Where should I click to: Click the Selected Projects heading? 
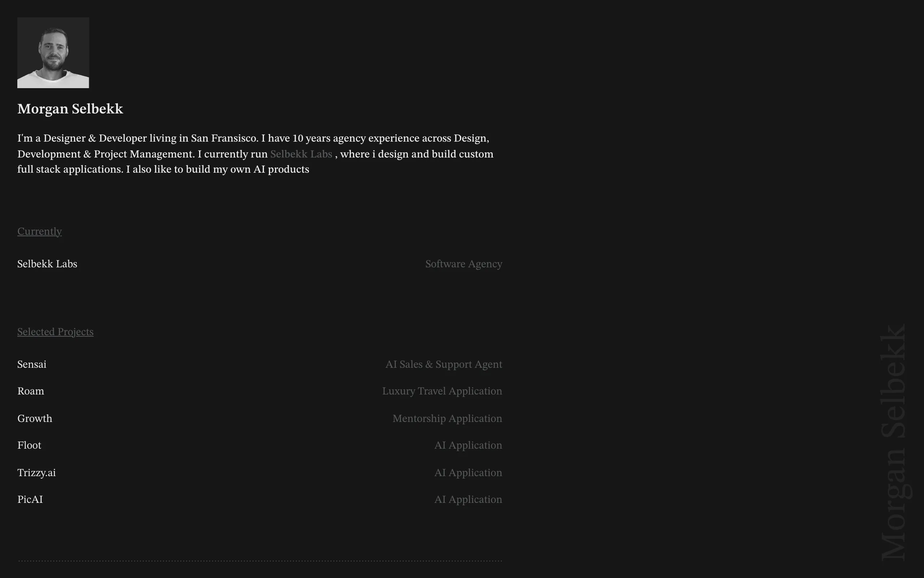click(x=55, y=332)
